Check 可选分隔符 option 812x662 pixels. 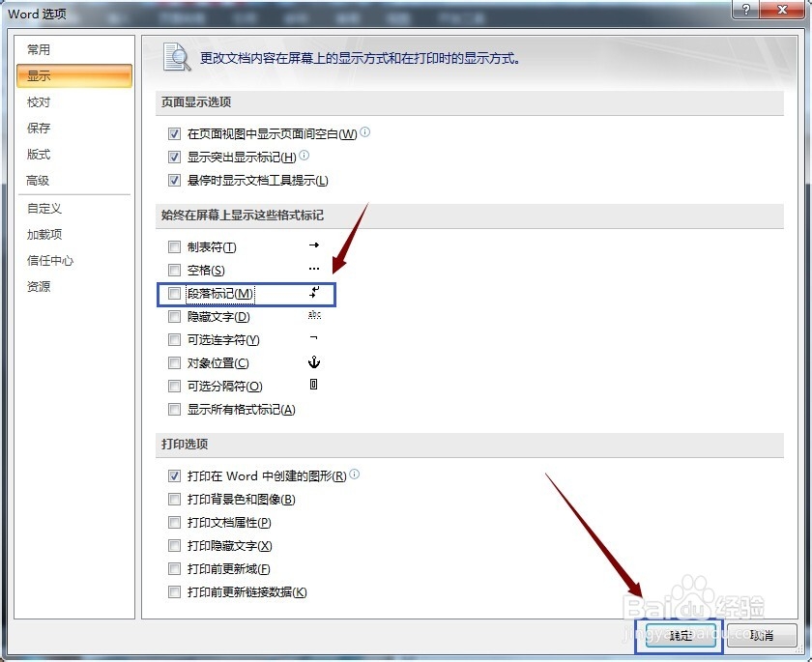174,387
